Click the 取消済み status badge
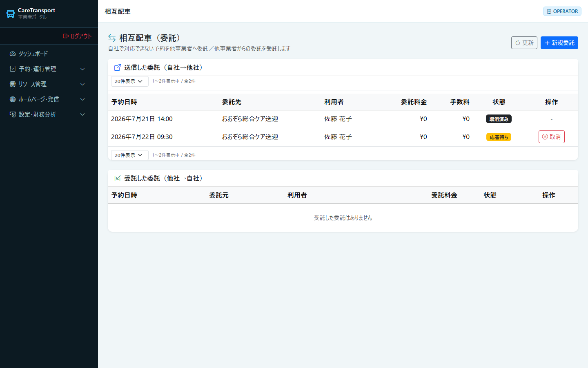This screenshot has height=368, width=588. click(x=499, y=119)
